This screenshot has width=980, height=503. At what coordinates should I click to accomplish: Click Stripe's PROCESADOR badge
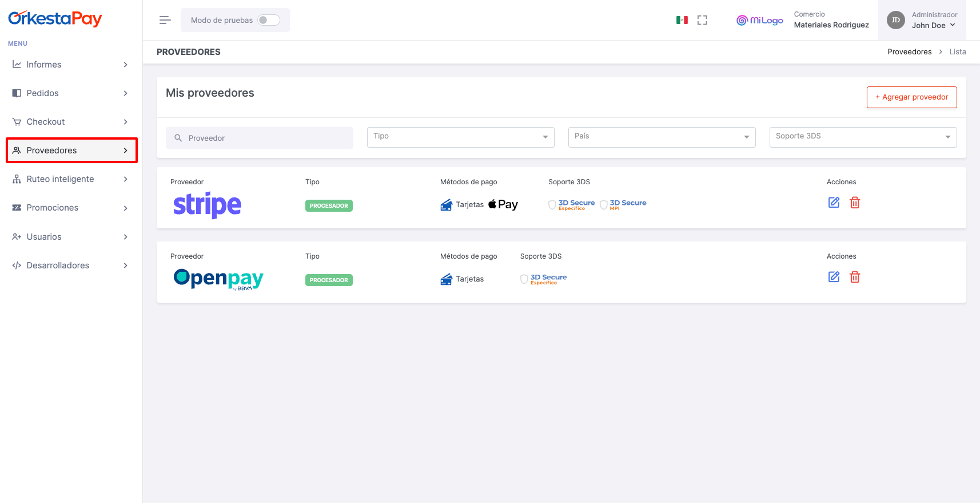(329, 206)
